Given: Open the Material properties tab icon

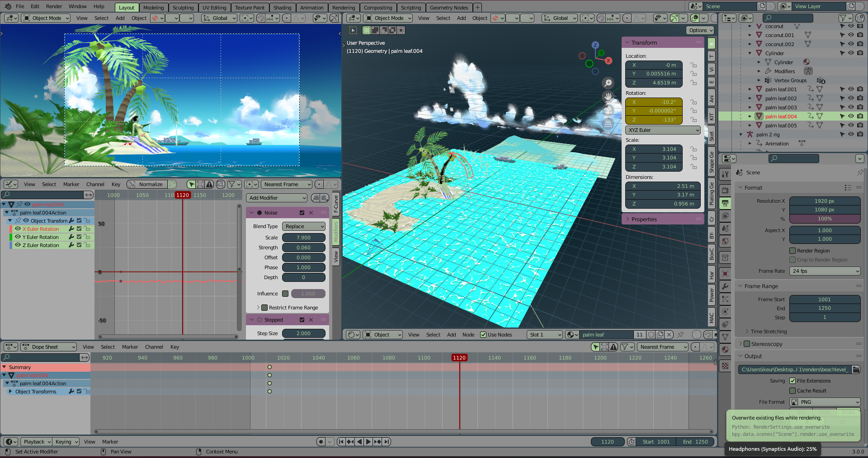Looking at the screenshot, I should (x=725, y=349).
